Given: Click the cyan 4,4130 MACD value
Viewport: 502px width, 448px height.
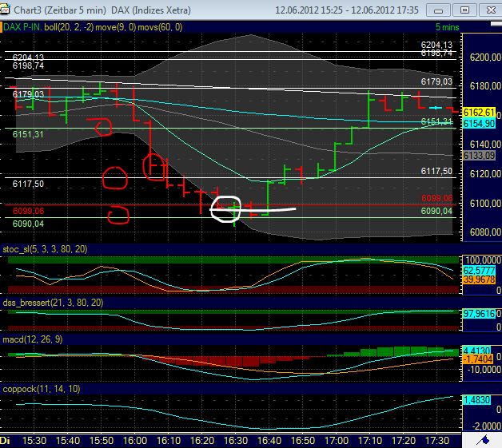Looking at the screenshot, I should 476,351.
